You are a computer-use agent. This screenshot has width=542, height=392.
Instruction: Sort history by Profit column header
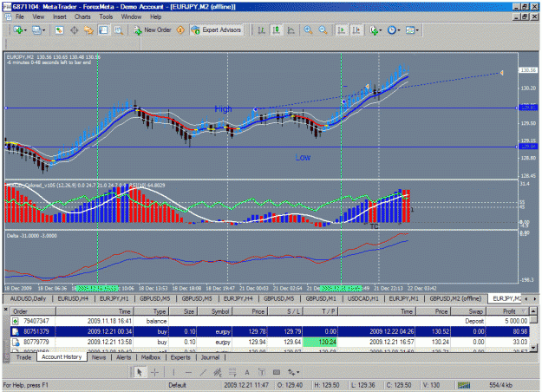click(x=509, y=311)
